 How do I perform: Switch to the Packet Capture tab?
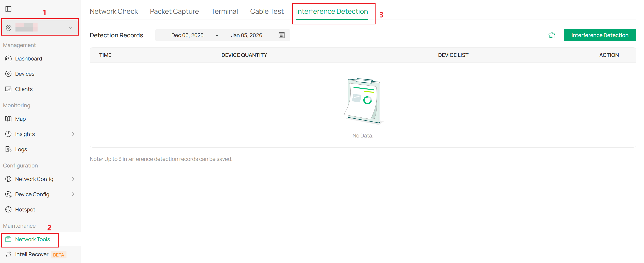(x=174, y=11)
